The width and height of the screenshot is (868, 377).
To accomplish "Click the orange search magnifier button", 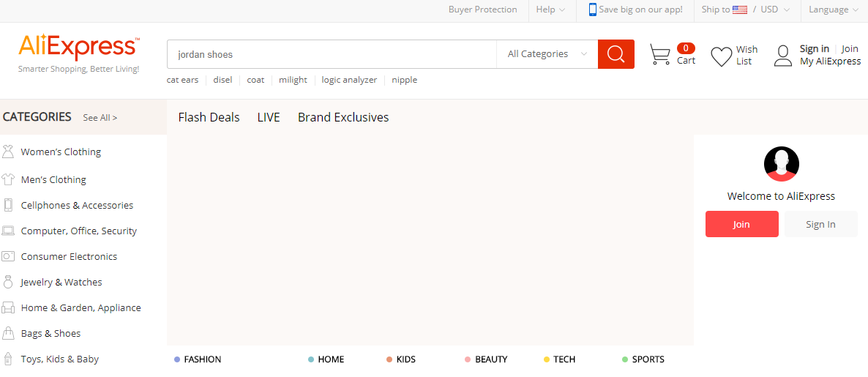I will 616,53.
